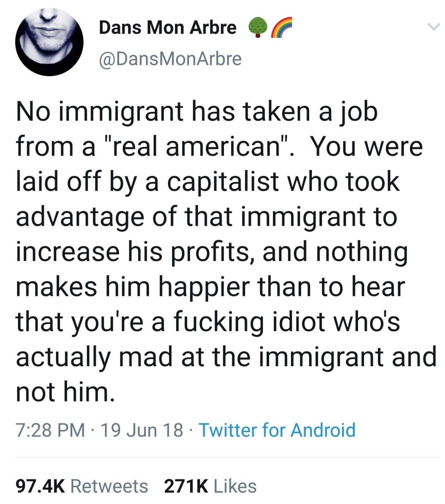Image resolution: width=445 pixels, height=504 pixels.
Task: Open the Dans Mon Arbre profile avatar
Action: point(49,41)
